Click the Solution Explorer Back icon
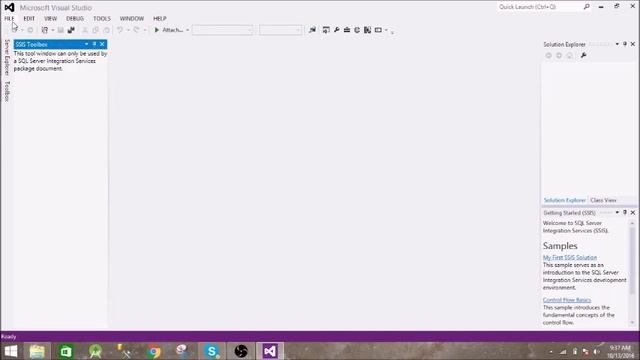This screenshot has height=360, width=640. coord(549,56)
